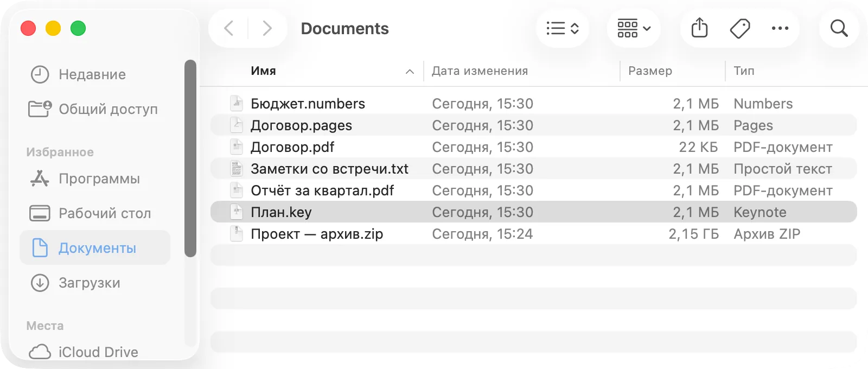Close the window with the red button

[x=28, y=28]
